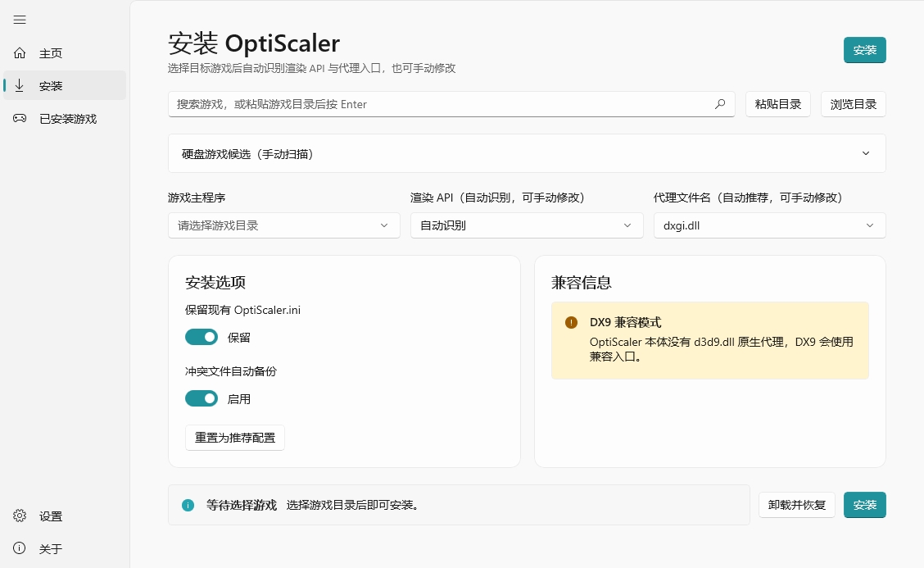Open the dxgi.dll proxy filename dropdown
The height and width of the screenshot is (568, 924).
770,225
